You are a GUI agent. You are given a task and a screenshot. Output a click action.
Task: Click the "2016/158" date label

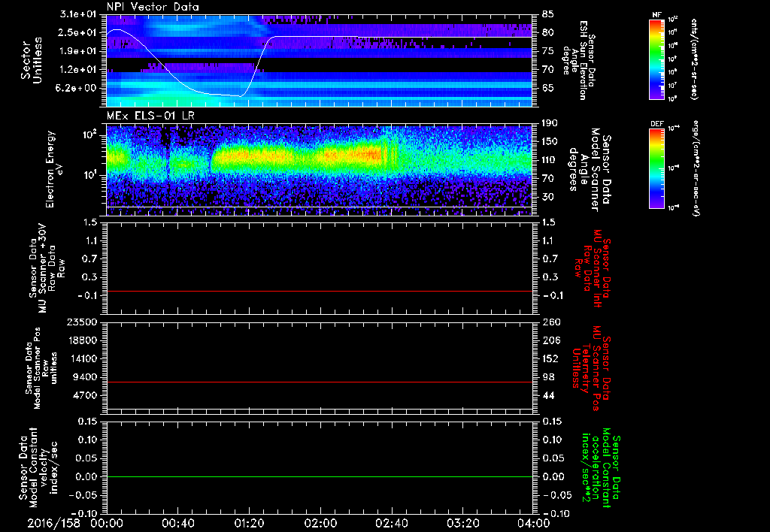53,523
